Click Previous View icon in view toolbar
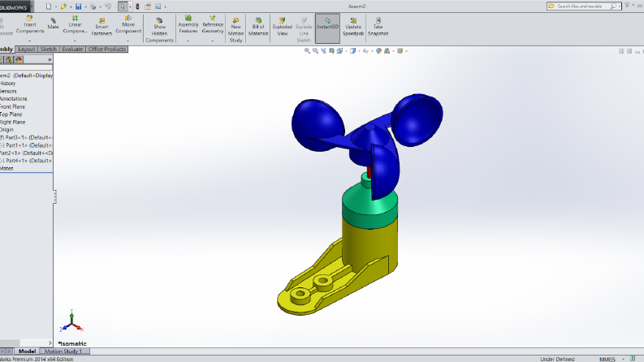The height and width of the screenshot is (362, 644). pos(324,51)
